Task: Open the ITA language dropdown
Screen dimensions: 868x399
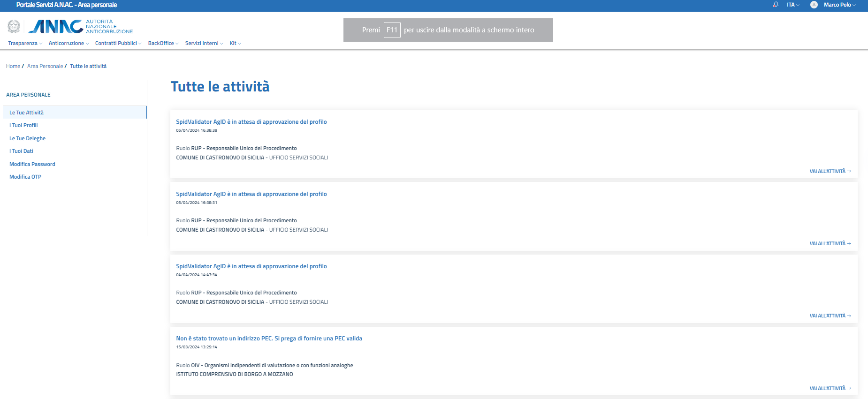Action: point(793,5)
